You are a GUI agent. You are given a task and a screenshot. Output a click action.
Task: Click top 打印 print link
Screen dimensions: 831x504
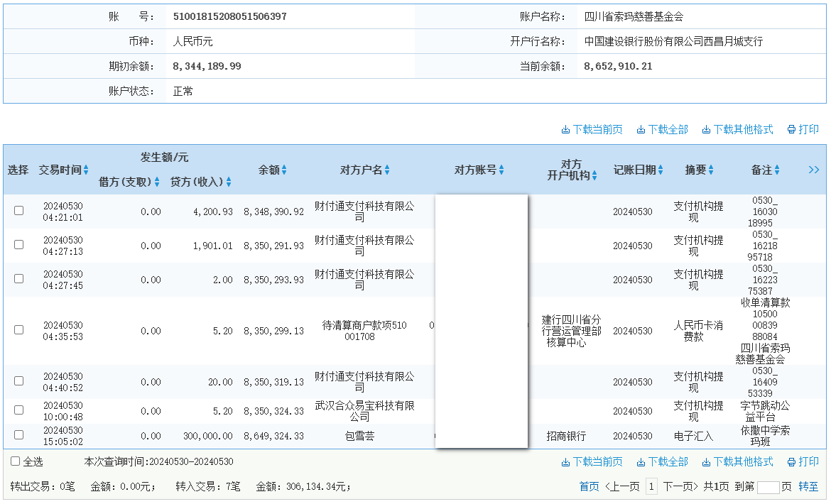[803, 130]
